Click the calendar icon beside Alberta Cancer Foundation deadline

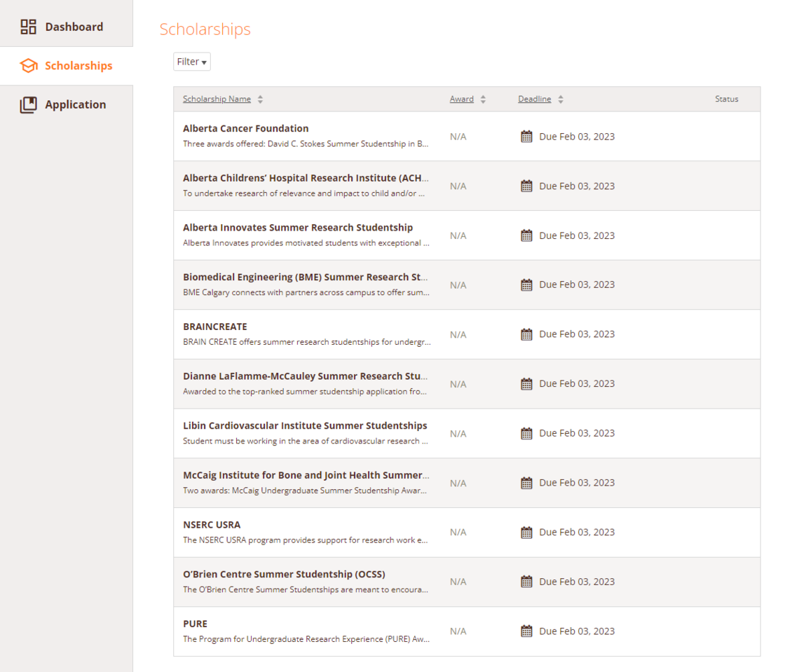click(526, 136)
